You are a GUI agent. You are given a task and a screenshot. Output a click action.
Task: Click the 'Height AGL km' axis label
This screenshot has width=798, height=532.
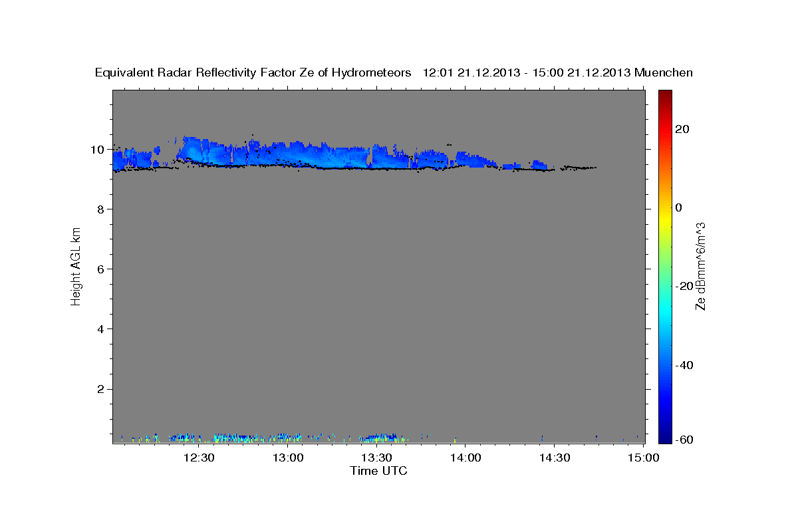click(76, 265)
